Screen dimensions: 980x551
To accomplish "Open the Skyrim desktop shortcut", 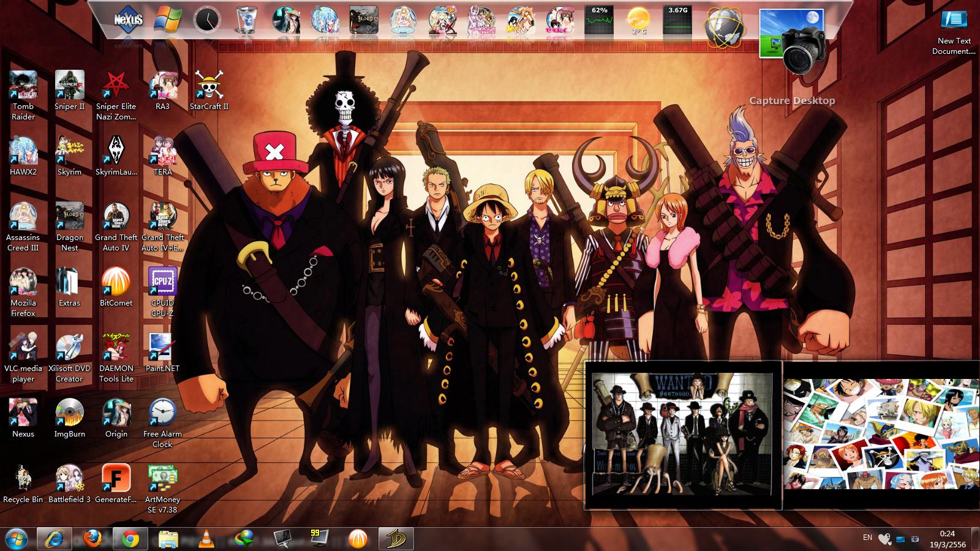I will (x=69, y=156).
